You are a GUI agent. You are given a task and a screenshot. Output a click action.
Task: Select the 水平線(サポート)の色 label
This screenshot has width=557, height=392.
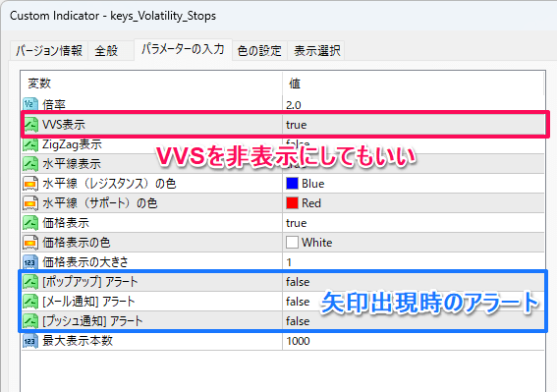click(x=100, y=203)
